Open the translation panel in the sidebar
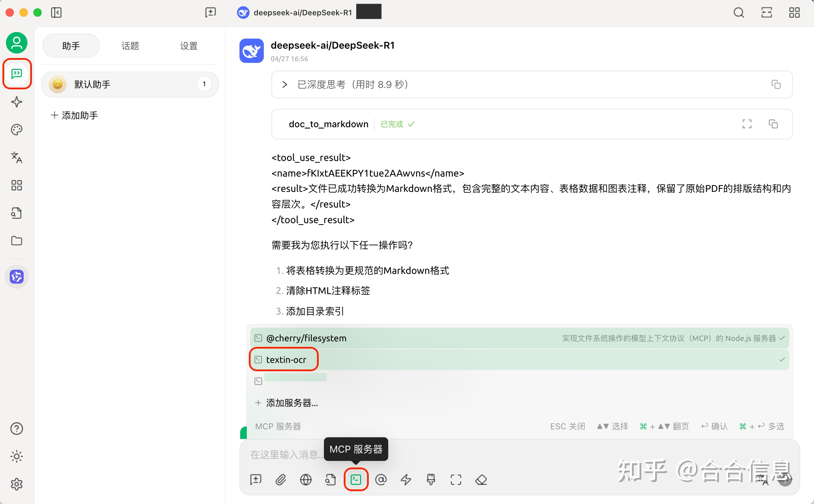The image size is (814, 504). [16, 157]
